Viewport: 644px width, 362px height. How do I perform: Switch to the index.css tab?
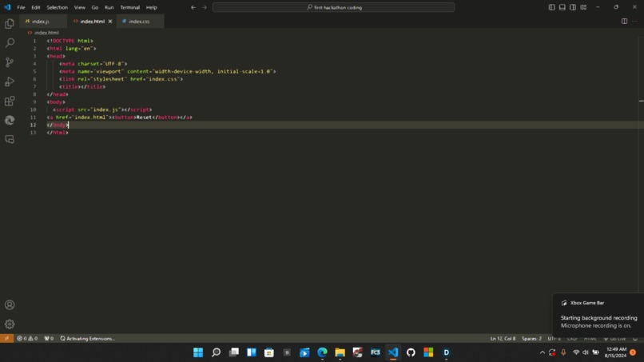coord(141,22)
